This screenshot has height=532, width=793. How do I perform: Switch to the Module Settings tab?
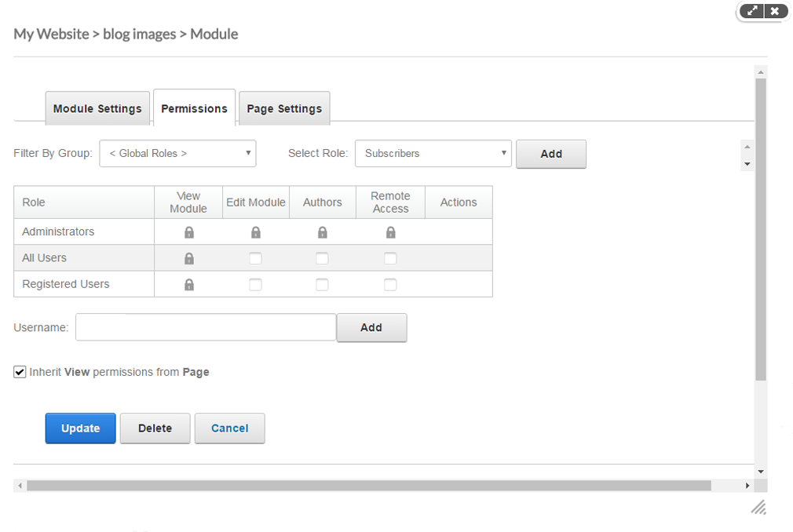point(97,109)
